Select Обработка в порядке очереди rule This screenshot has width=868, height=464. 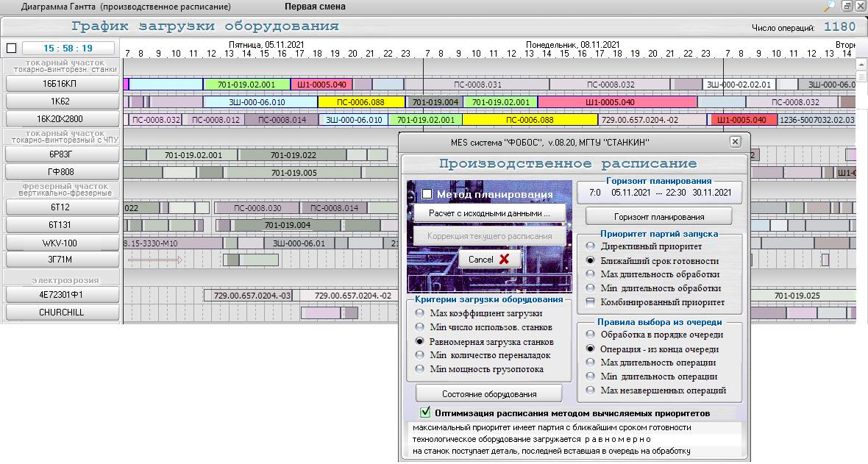pos(590,335)
